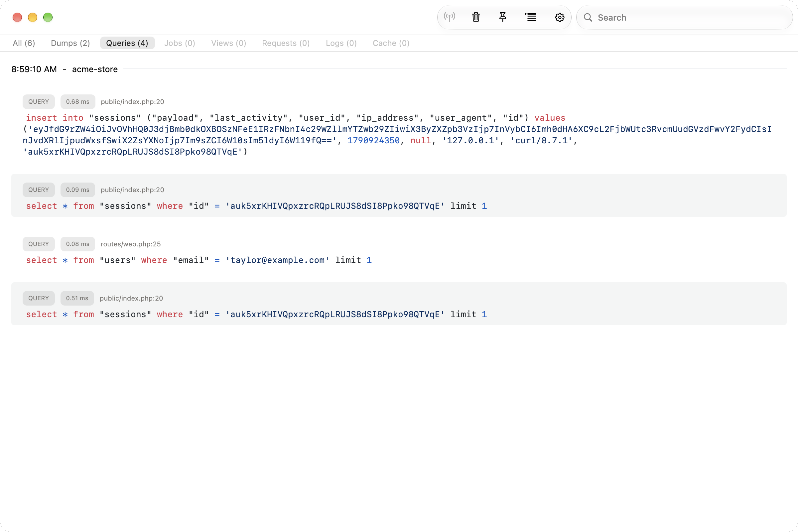Image resolution: width=798 pixels, height=532 pixels.
Task: Open settings via gear icon
Action: coord(560,17)
